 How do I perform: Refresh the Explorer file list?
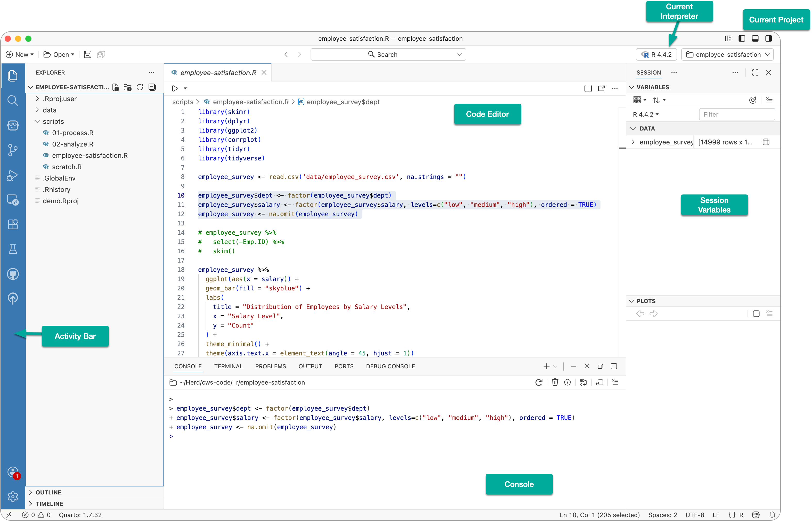[x=140, y=87]
